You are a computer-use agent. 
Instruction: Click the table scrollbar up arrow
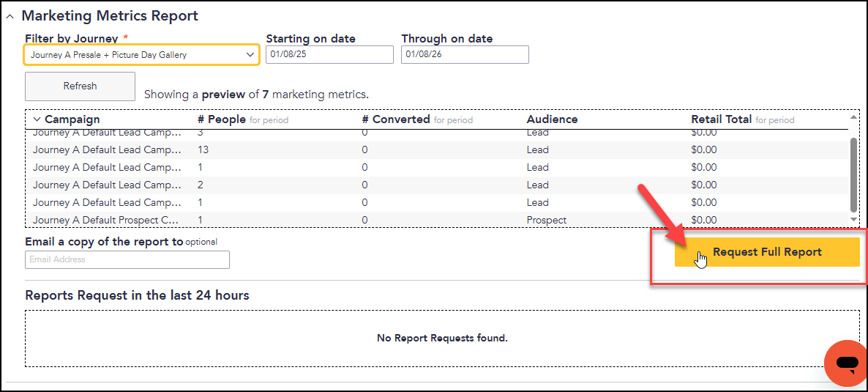(x=853, y=117)
